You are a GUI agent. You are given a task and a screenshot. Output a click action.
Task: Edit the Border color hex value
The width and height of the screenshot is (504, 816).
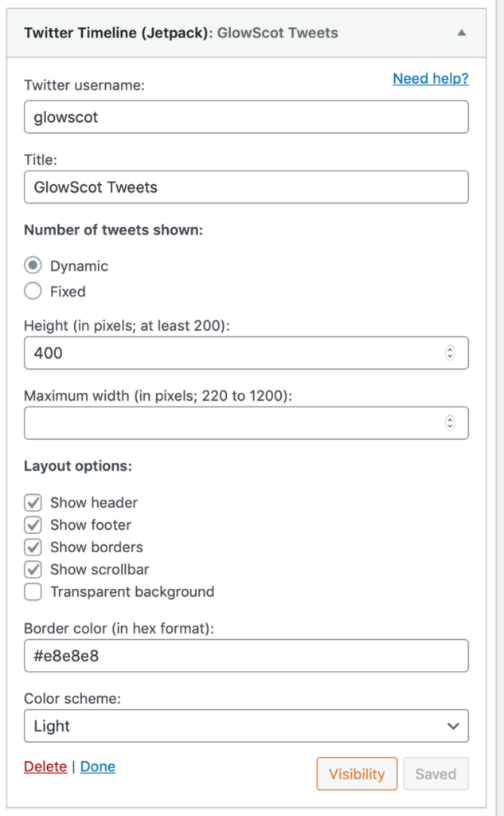(x=246, y=655)
